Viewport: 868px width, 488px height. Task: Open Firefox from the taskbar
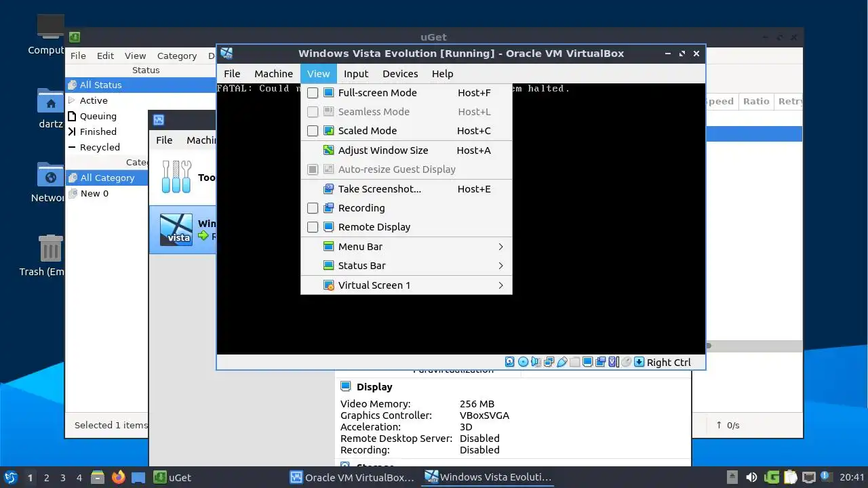click(118, 477)
